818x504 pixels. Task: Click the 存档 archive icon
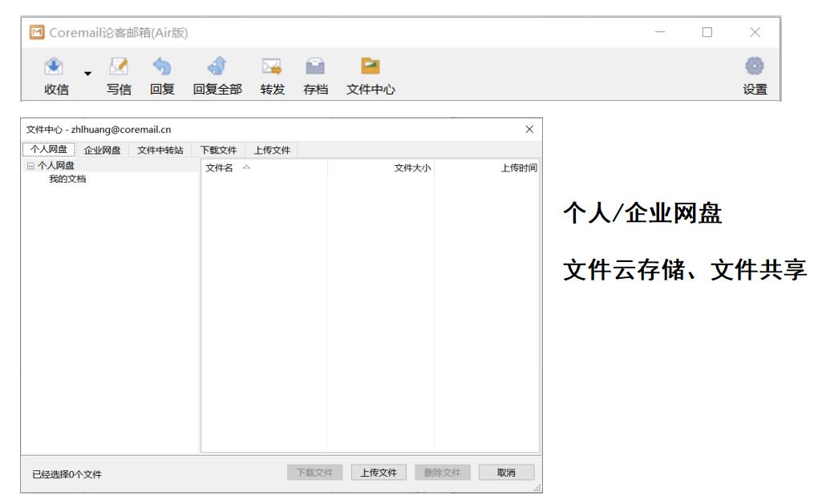pos(316,67)
